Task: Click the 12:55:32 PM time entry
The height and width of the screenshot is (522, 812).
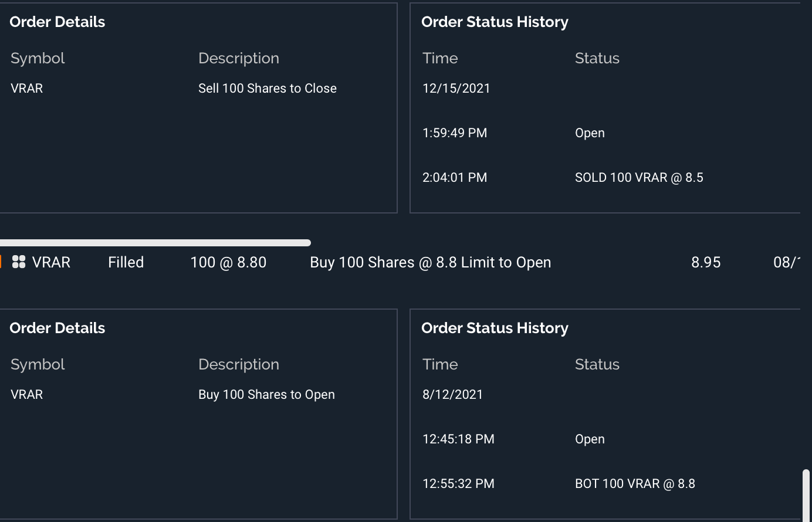Action: [x=458, y=484]
